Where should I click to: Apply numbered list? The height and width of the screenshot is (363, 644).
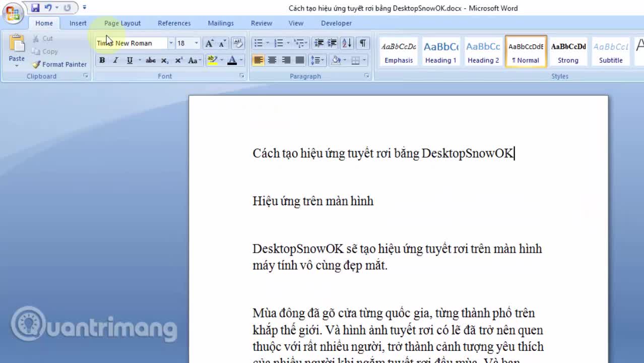279,43
